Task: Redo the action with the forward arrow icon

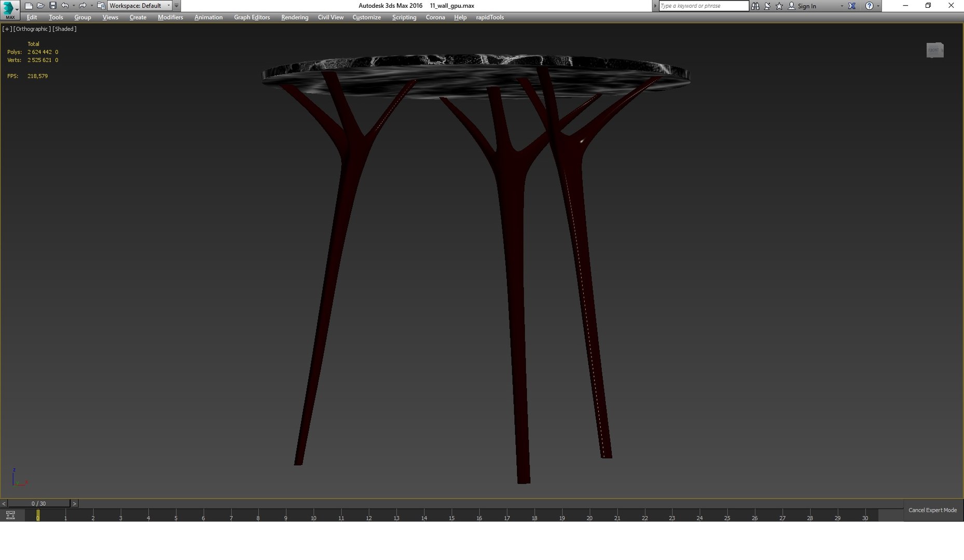Action: [82, 6]
